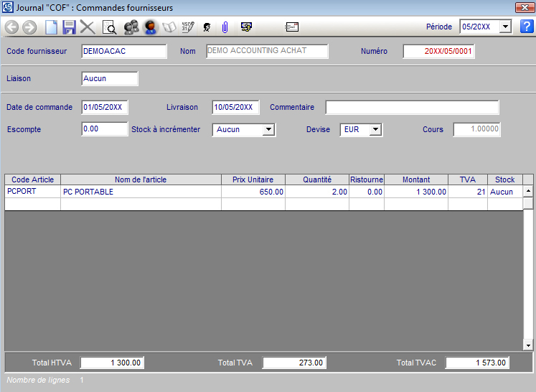This screenshot has height=392, width=536.
Task: Click the empty second row Code Article cell
Action: 33,204
